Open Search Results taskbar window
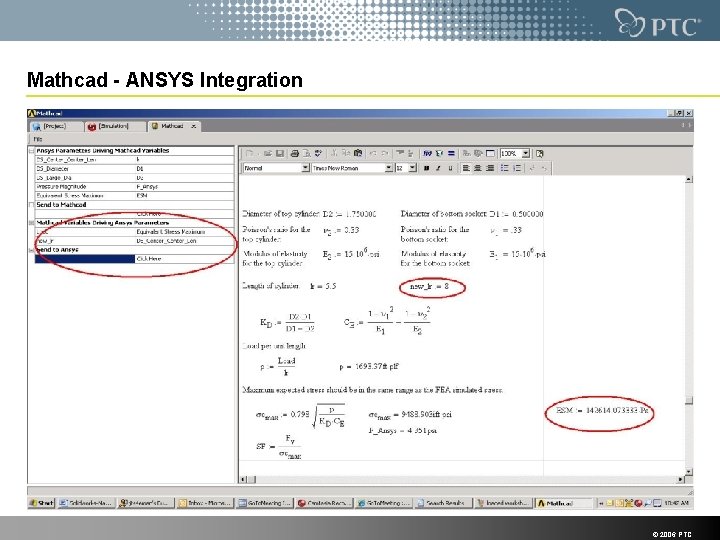Screen dimensions: 720x540 click(x=443, y=503)
